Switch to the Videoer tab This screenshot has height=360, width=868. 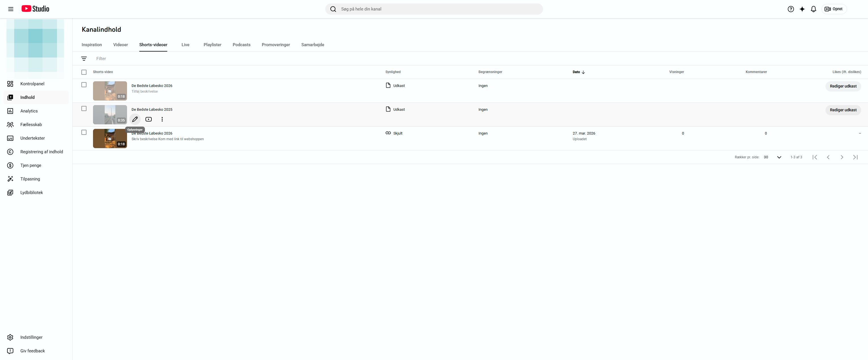120,45
